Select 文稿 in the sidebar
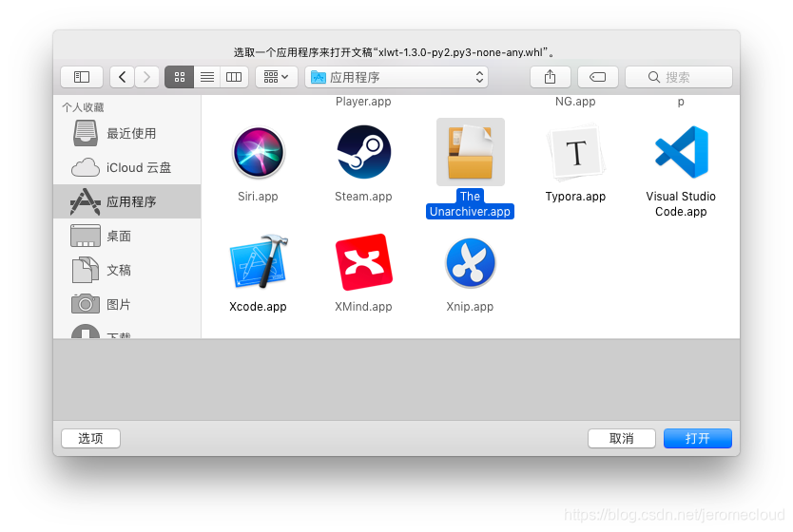The height and width of the screenshot is (532, 793). click(127, 270)
